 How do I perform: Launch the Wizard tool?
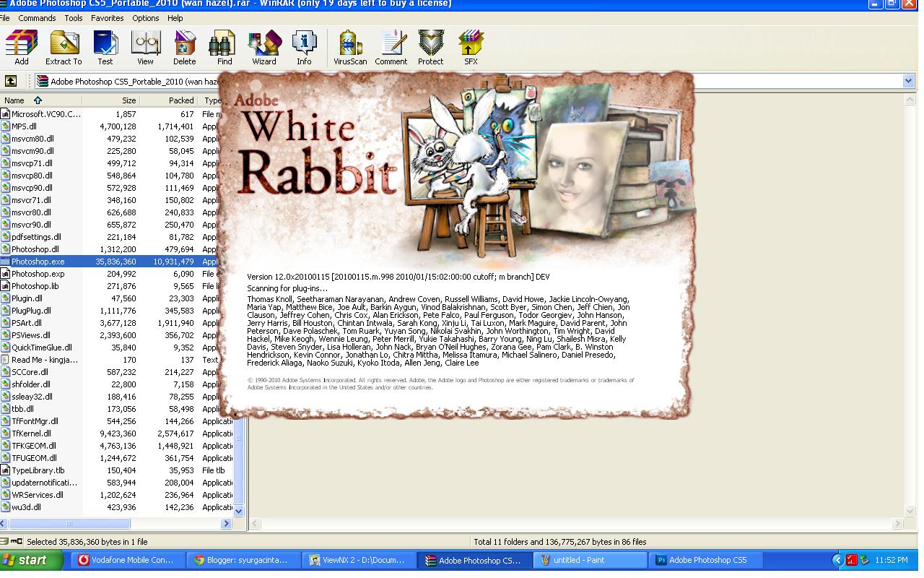tap(264, 48)
